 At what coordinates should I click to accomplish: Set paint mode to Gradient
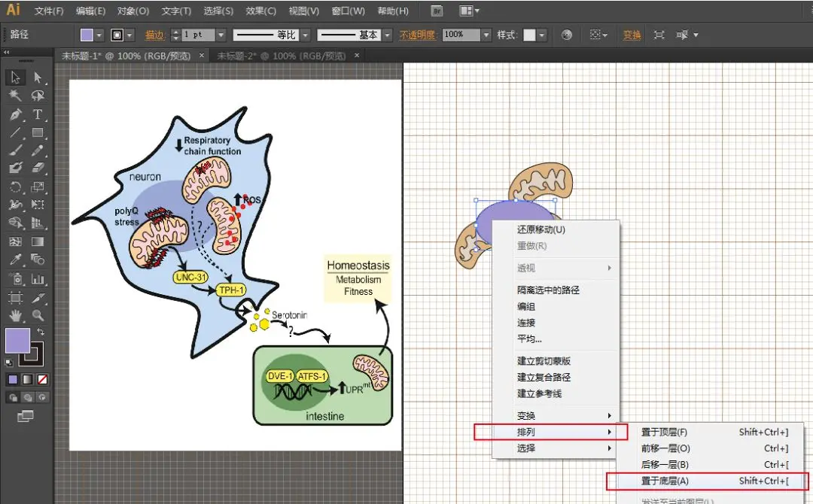click(28, 379)
